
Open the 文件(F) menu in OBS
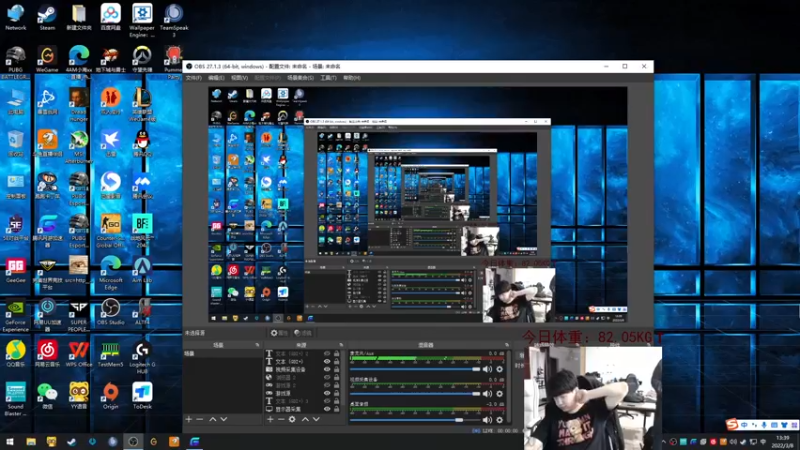(x=193, y=78)
